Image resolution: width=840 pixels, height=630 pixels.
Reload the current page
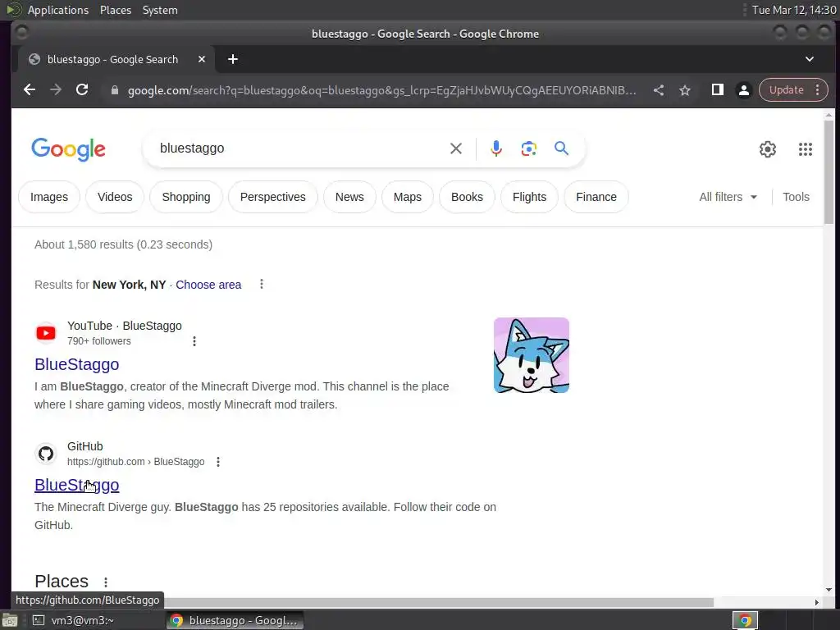82,90
